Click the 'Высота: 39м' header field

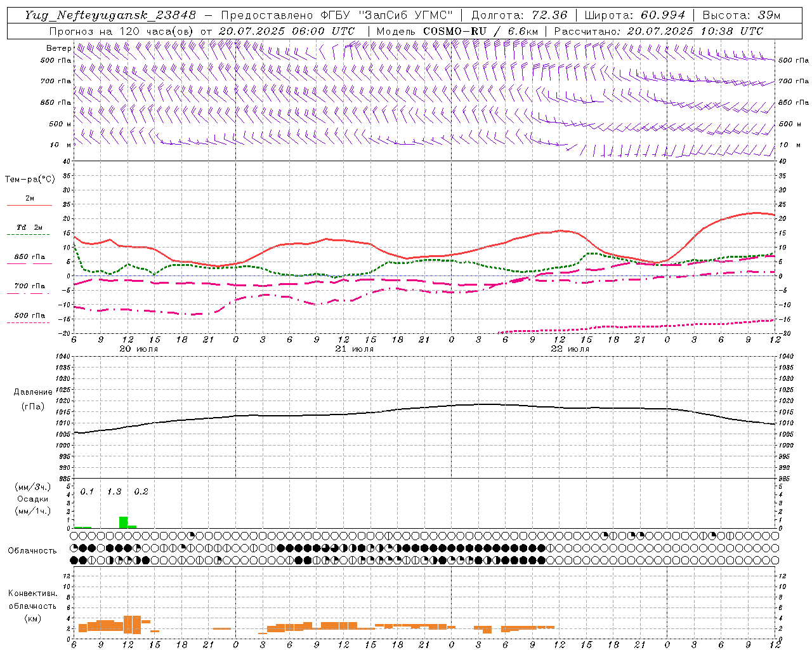[742, 15]
